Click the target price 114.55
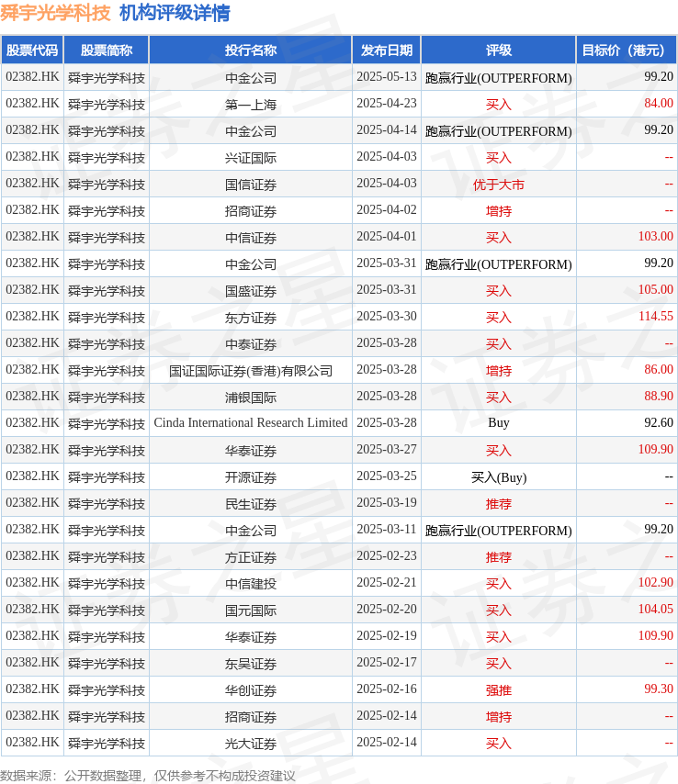 click(655, 316)
